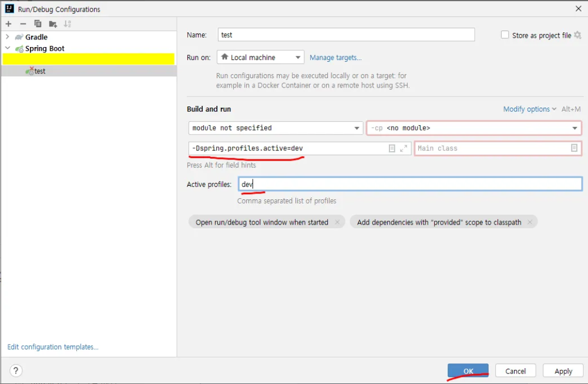Click the Active profiles field containing dev

tap(410, 184)
